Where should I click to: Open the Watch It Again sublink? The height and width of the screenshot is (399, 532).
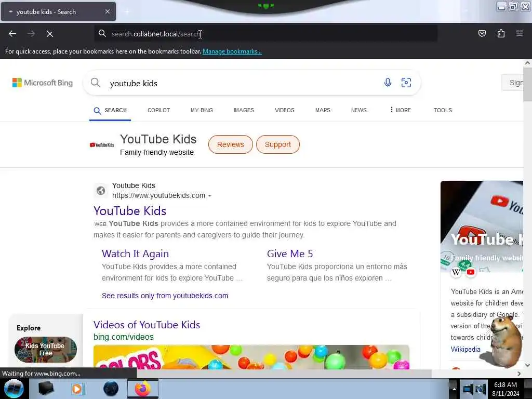pos(136,254)
